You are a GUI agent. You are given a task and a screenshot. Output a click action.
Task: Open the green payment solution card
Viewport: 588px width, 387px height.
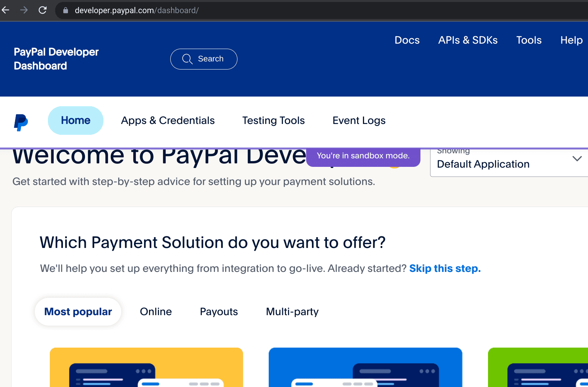[538, 367]
